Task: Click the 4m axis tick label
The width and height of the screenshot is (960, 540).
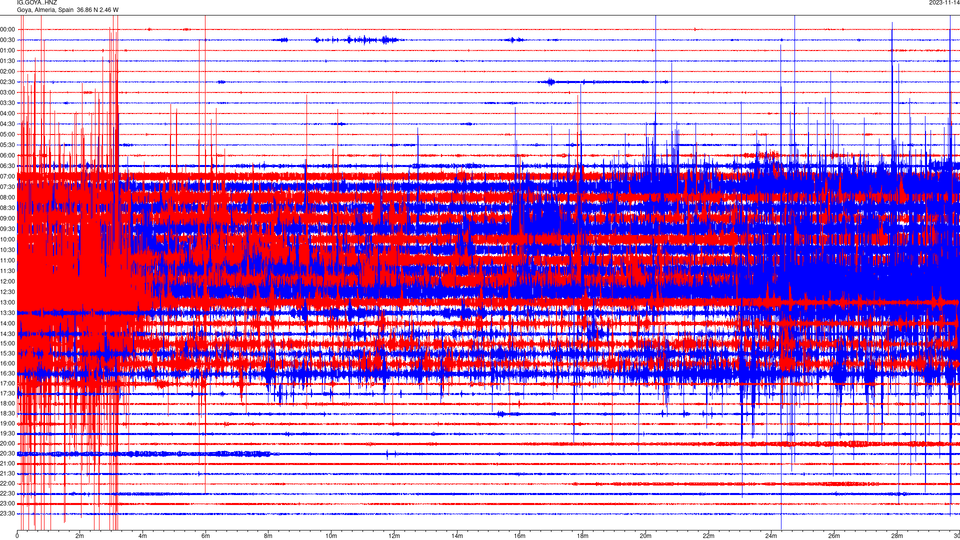Action: coord(143,536)
